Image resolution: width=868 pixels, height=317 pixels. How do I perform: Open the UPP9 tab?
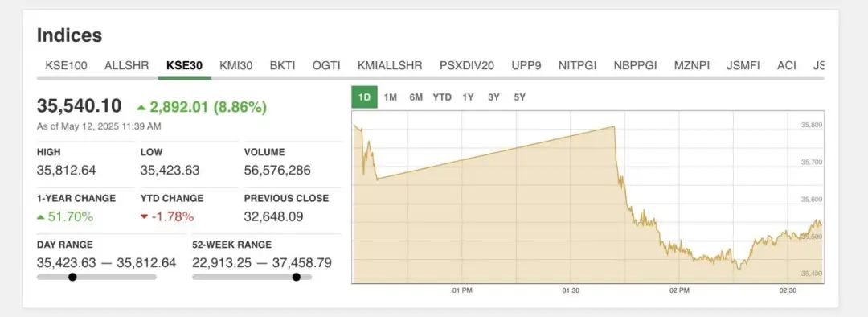pos(526,65)
